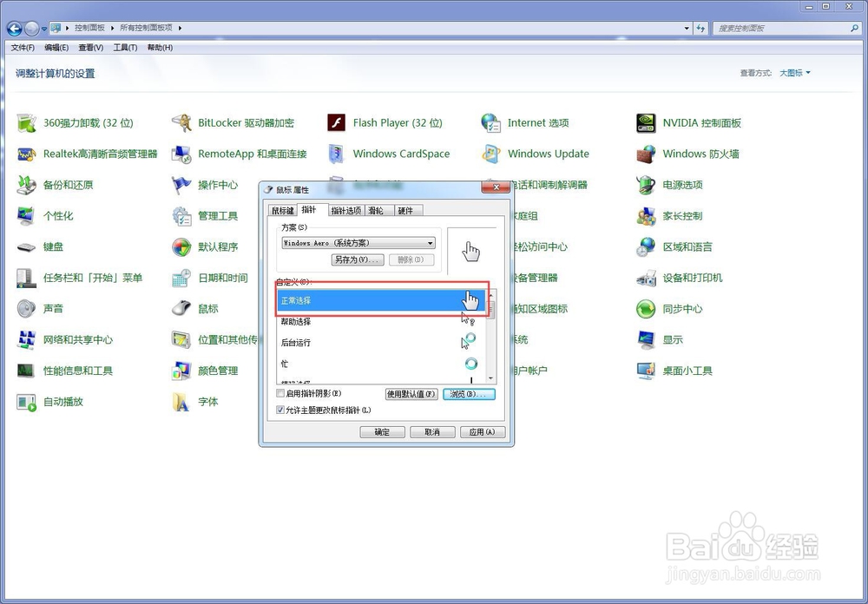This screenshot has height=604, width=868.
Task: Open 键盘 icon
Action: point(26,247)
